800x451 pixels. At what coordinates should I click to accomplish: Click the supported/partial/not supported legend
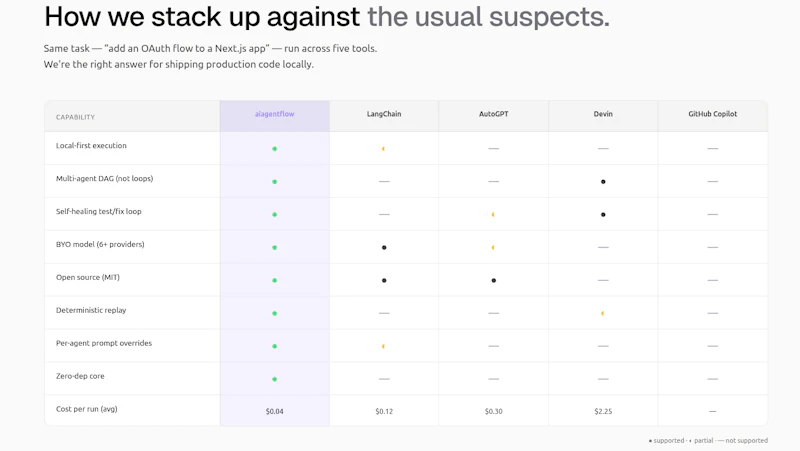point(708,440)
